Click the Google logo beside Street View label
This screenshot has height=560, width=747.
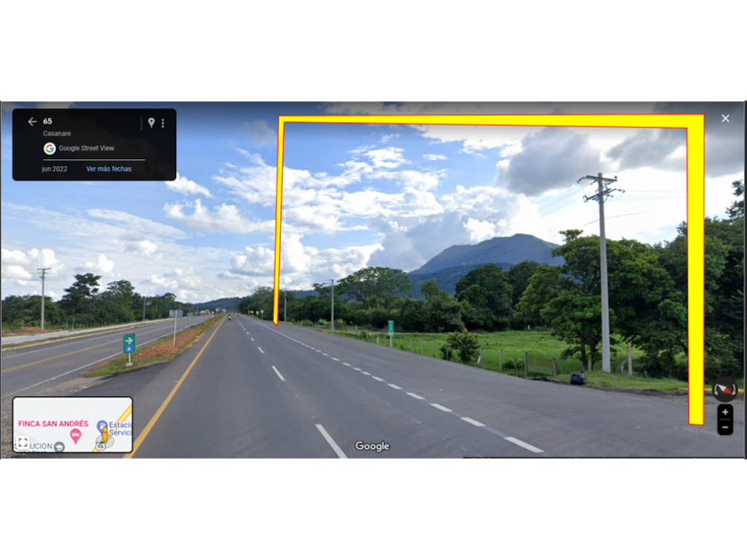(x=50, y=148)
